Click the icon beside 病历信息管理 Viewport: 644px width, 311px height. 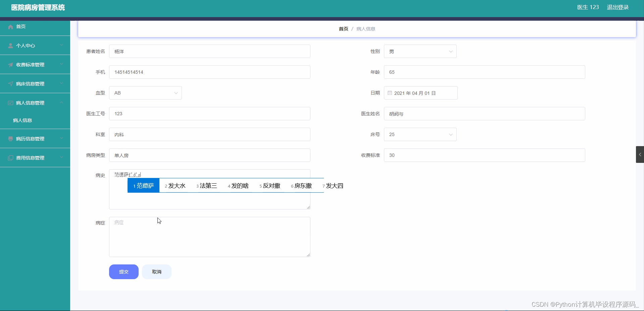10,138
